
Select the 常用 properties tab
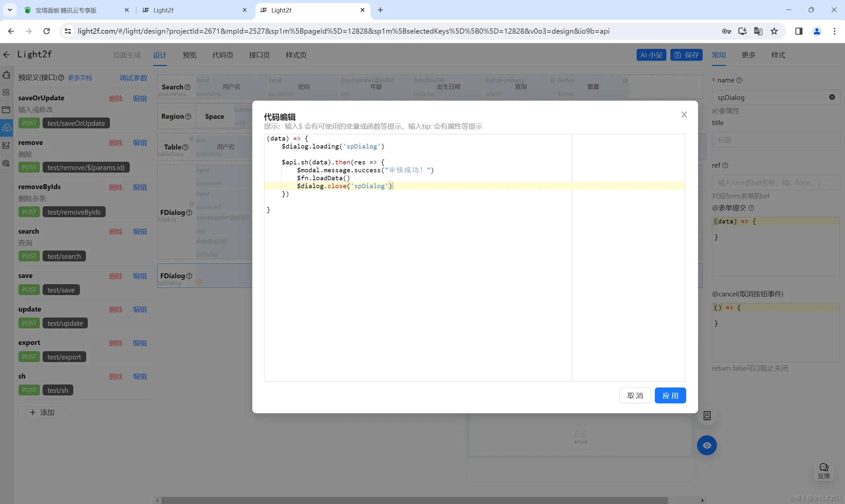tap(719, 55)
